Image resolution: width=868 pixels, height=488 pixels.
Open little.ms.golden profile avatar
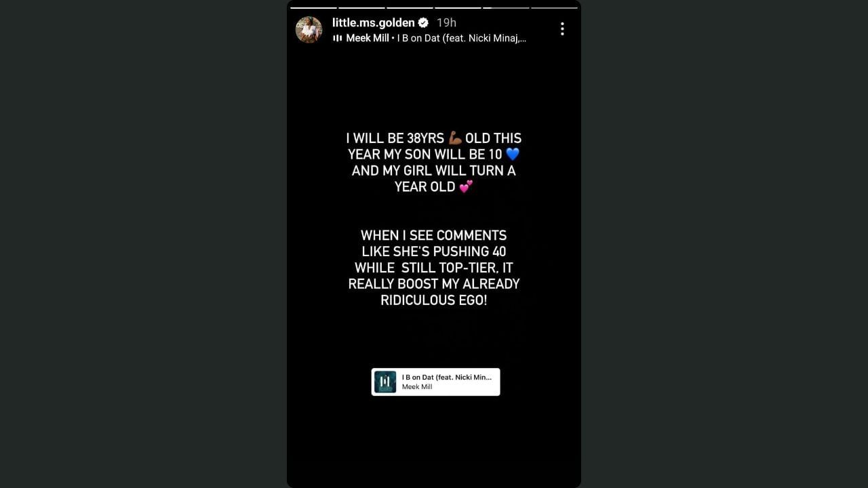point(309,30)
